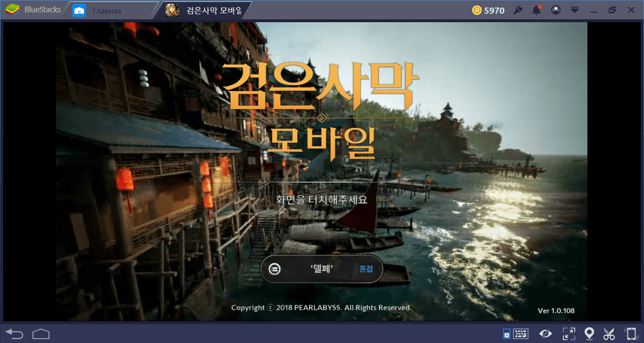
Task: Click the scissors screenshot icon
Action: [x=609, y=334]
